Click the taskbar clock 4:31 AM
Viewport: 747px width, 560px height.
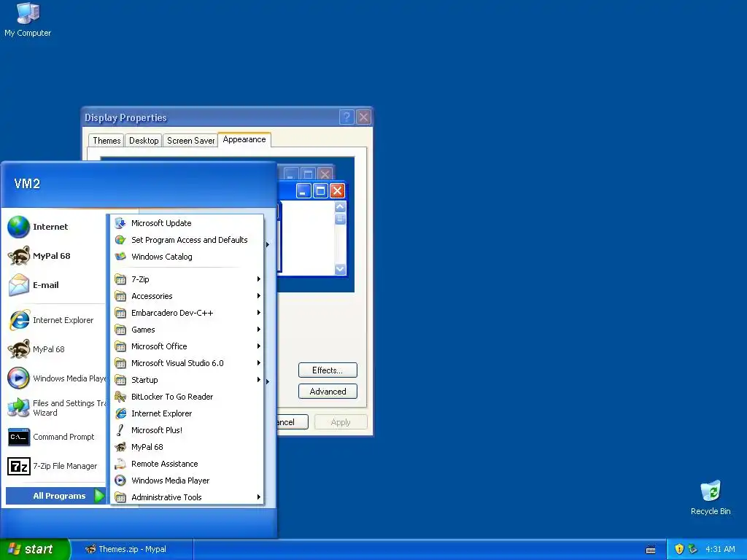pyautogui.click(x=720, y=549)
